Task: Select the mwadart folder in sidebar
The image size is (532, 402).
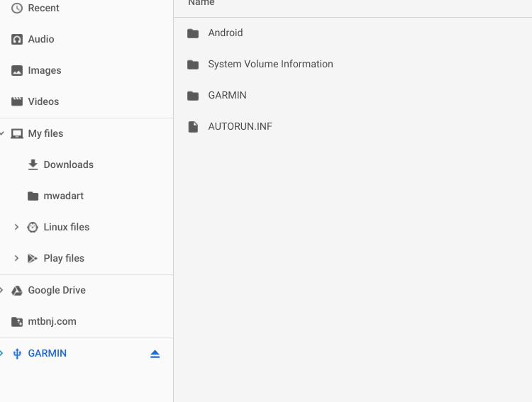Action: click(63, 196)
